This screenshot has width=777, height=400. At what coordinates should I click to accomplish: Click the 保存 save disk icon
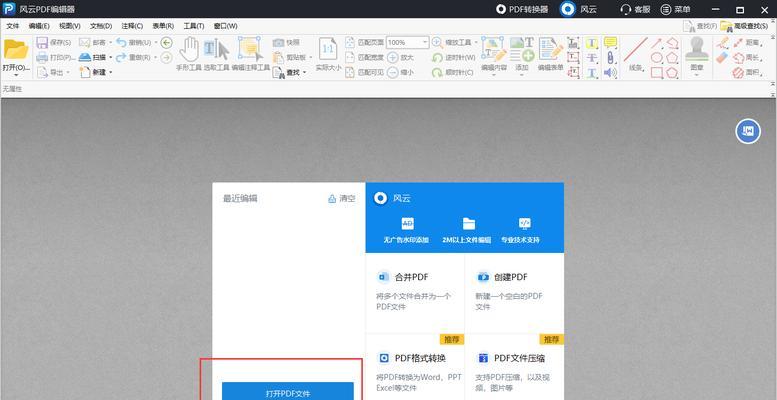42,43
